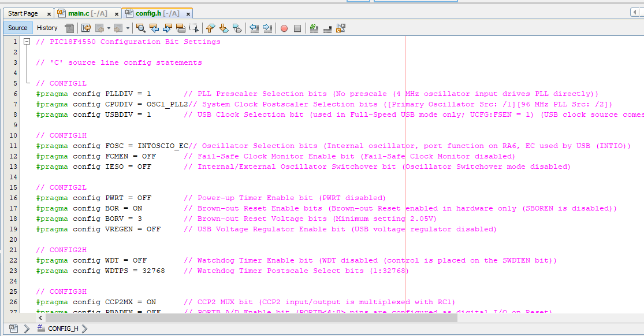Find Previous Occurrence in file

click(154, 28)
